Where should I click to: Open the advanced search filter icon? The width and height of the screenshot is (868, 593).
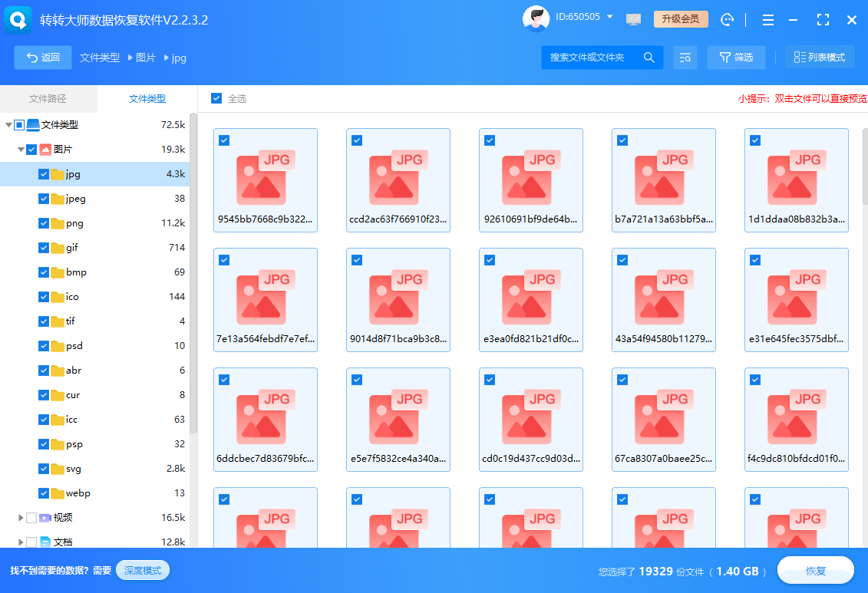[x=685, y=58]
